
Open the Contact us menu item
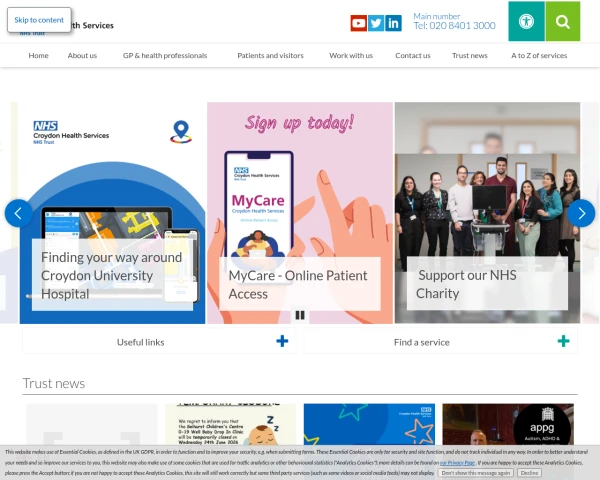[x=412, y=56]
